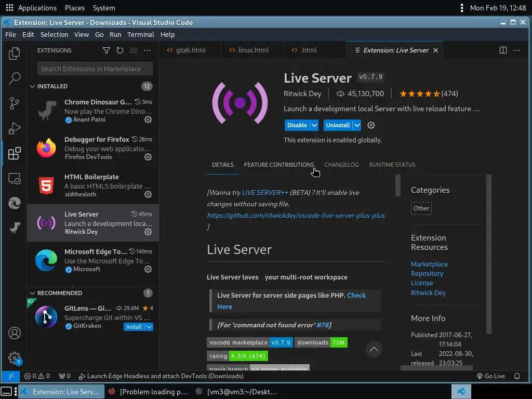The width and height of the screenshot is (532, 399).
Task: Open the License resource link
Action: 422,283
